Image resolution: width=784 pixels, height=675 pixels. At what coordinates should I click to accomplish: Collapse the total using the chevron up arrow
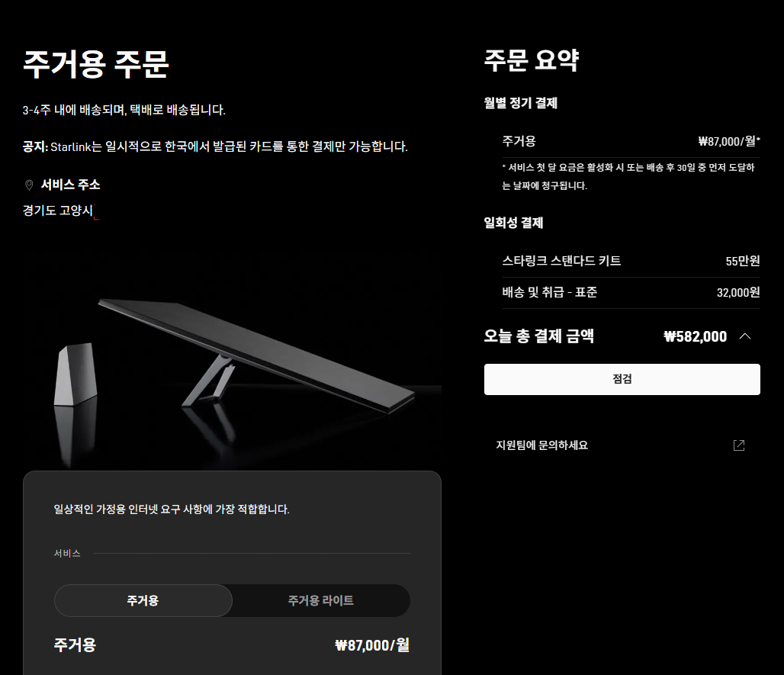tap(744, 336)
